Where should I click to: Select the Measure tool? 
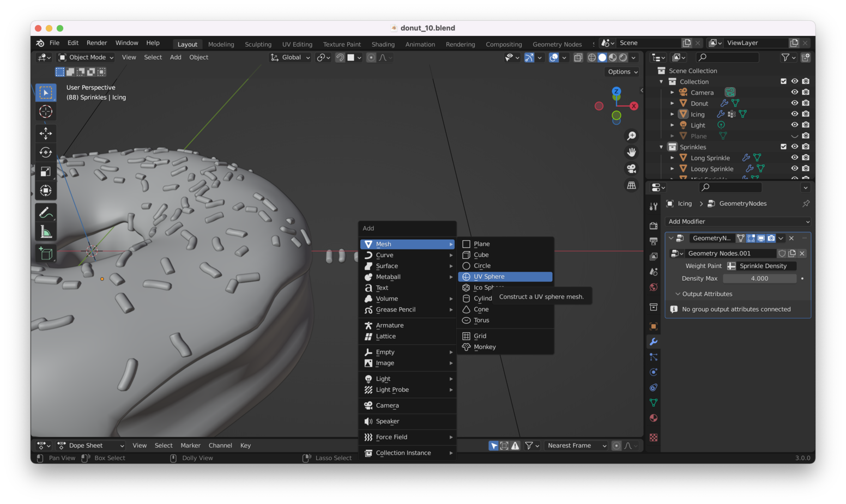[x=46, y=231]
